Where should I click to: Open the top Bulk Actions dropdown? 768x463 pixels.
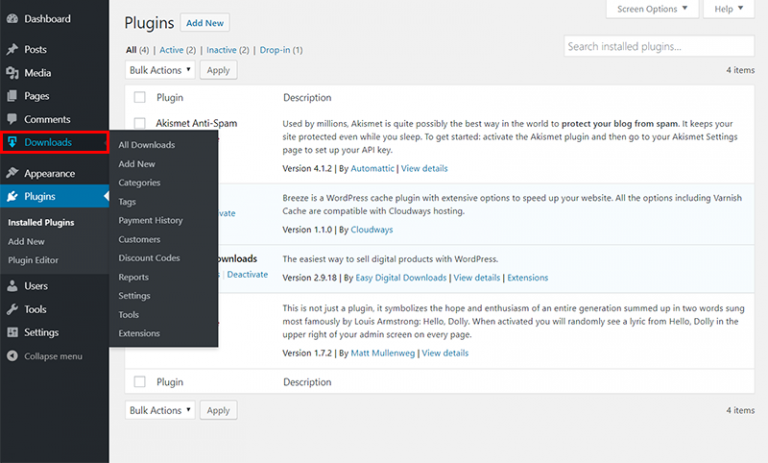coord(160,70)
